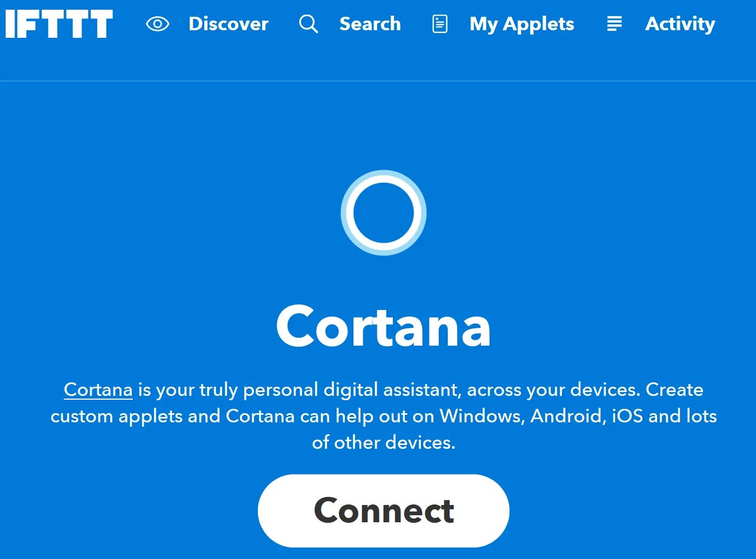Go to My Applets
This screenshot has height=559, width=756.
521,24
